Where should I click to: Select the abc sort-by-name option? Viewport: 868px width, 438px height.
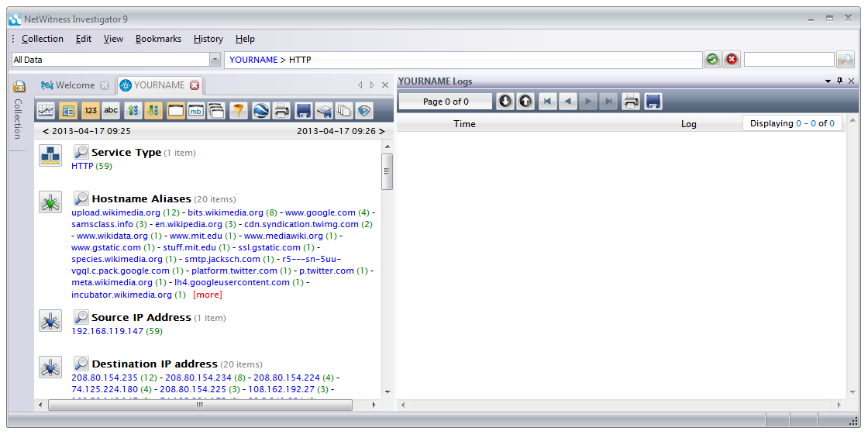111,111
